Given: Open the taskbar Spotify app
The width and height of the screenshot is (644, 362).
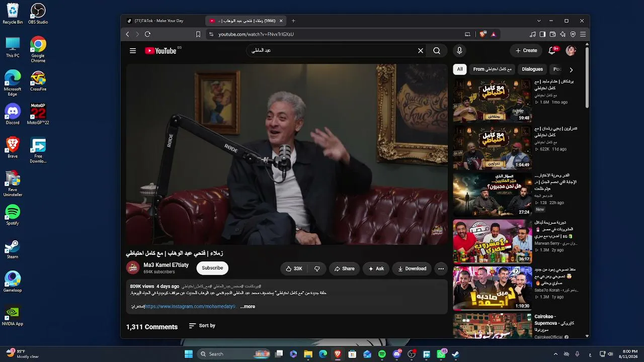Looking at the screenshot, I should click(382, 354).
